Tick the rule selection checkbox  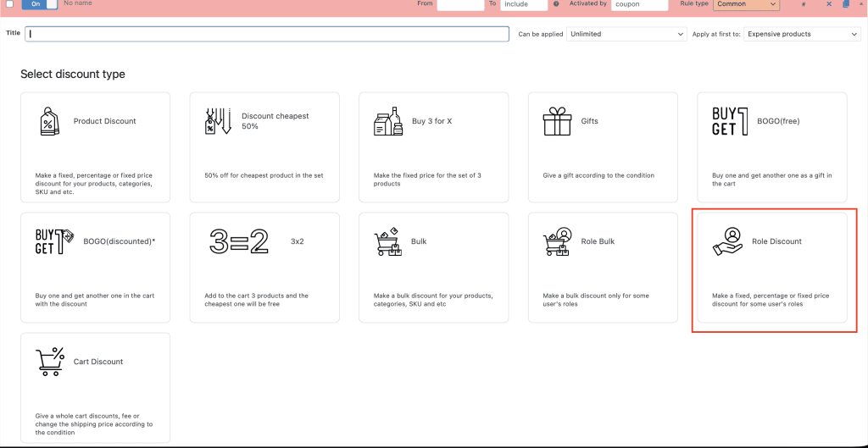[x=10, y=4]
